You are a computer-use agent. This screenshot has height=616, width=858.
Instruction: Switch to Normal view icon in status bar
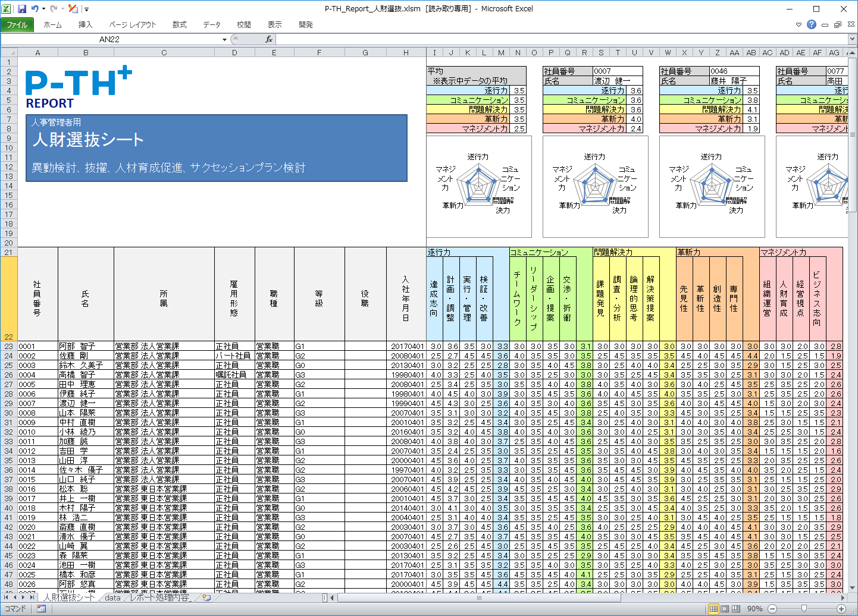tap(713, 609)
